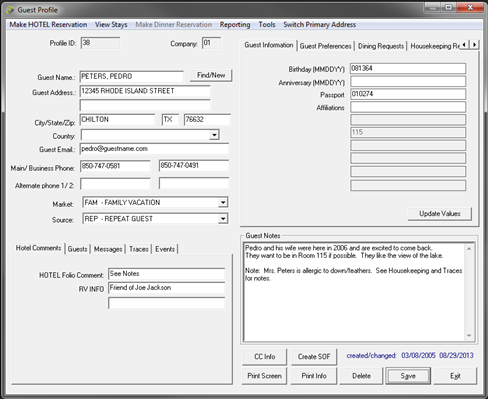This screenshot has height=399, width=488.
Task: Switch to the Guests tab
Action: click(x=77, y=249)
